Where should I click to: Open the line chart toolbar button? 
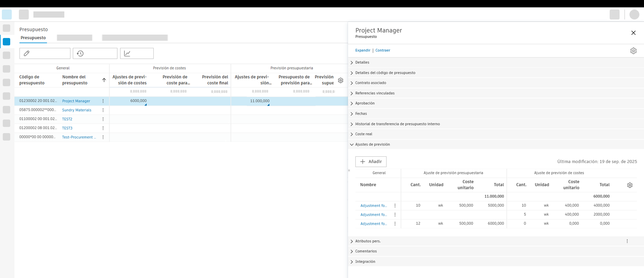pyautogui.click(x=137, y=53)
